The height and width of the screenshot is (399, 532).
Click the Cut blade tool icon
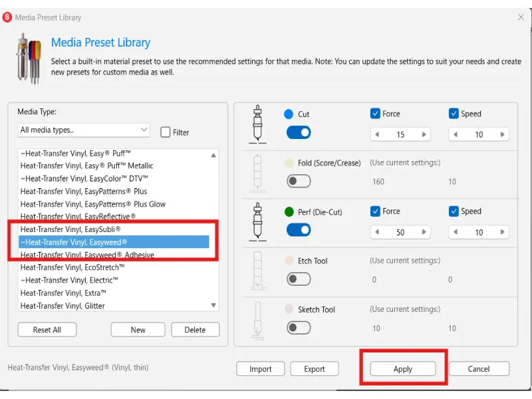pyautogui.click(x=255, y=124)
